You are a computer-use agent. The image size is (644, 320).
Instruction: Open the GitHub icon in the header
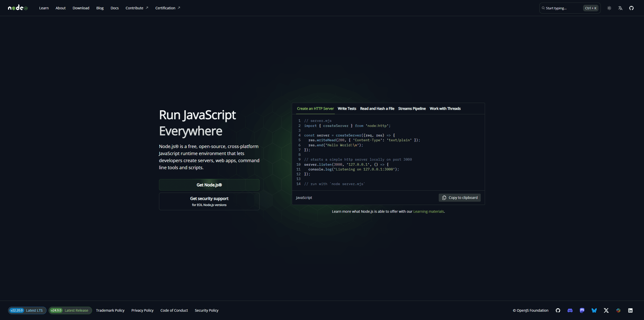(x=631, y=8)
